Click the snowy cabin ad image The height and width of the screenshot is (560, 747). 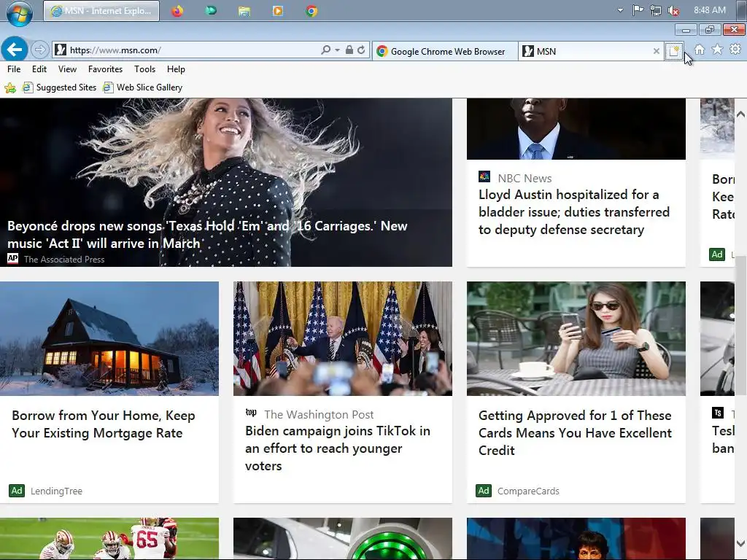[109, 338]
